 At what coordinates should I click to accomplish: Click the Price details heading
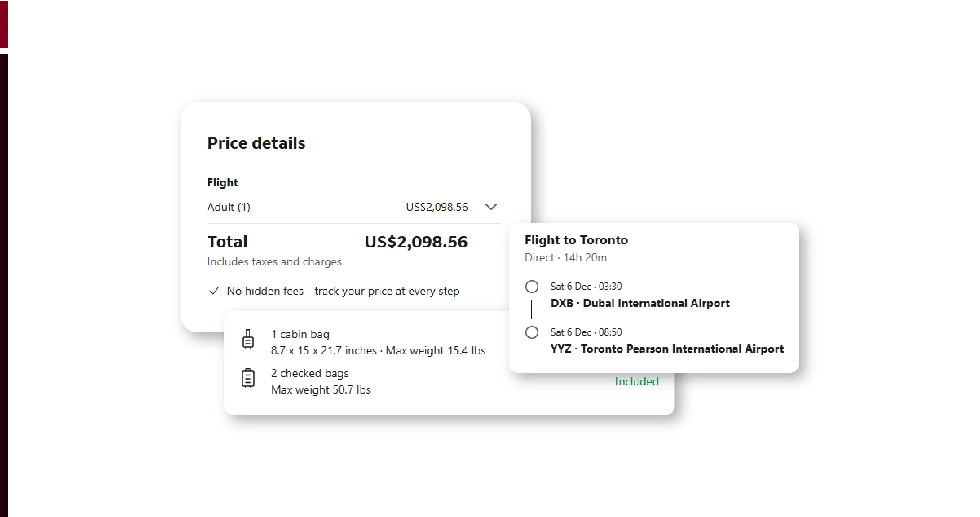point(256,143)
